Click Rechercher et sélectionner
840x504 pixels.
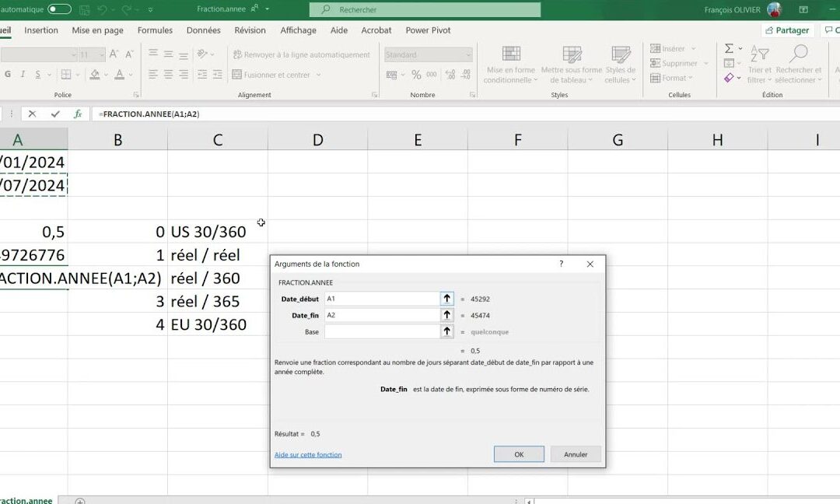tap(799, 66)
